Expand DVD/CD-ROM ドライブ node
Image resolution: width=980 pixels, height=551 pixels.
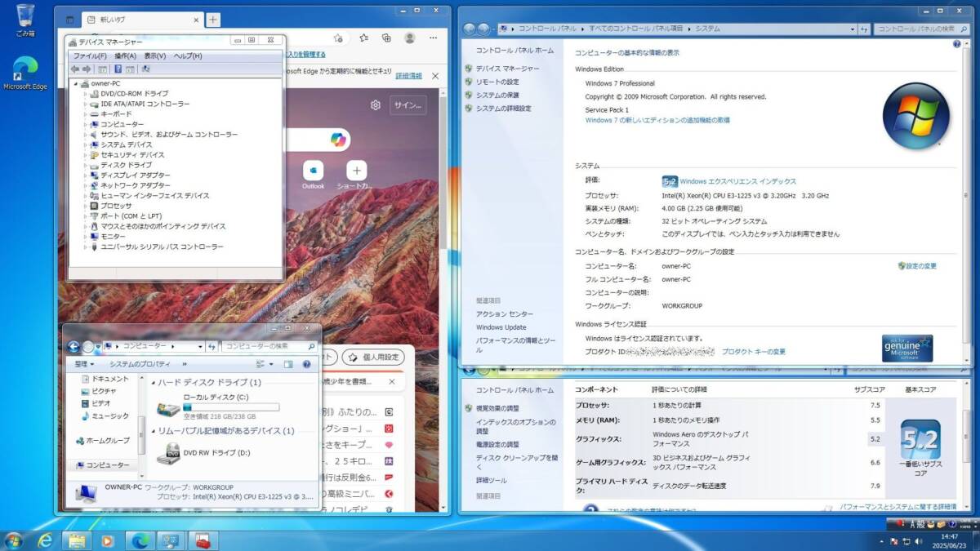[x=85, y=94]
